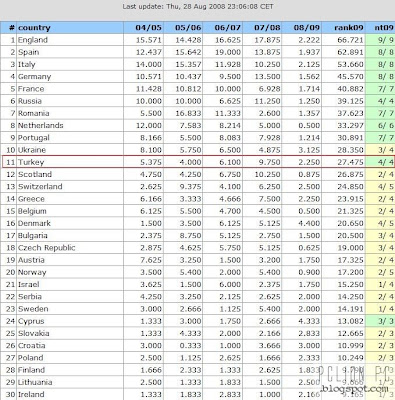Image resolution: width=395 pixels, height=400 pixels.
Task: Select the Portugal country name
Action: click(x=34, y=138)
